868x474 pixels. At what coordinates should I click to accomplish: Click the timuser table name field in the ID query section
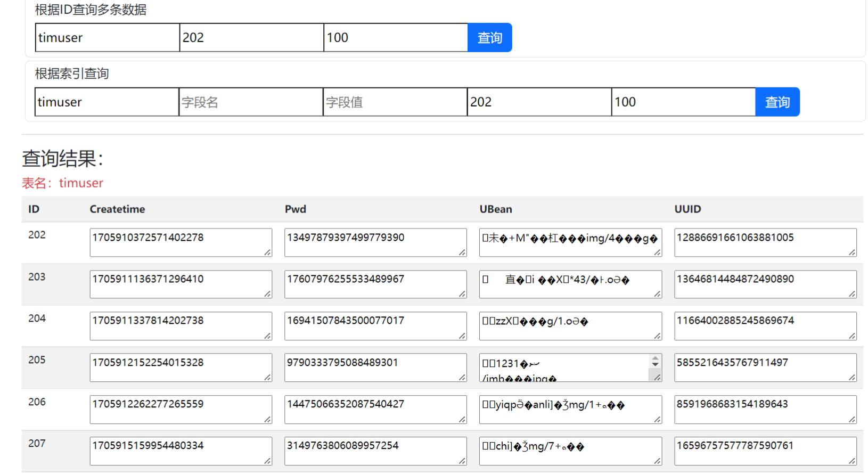click(107, 38)
